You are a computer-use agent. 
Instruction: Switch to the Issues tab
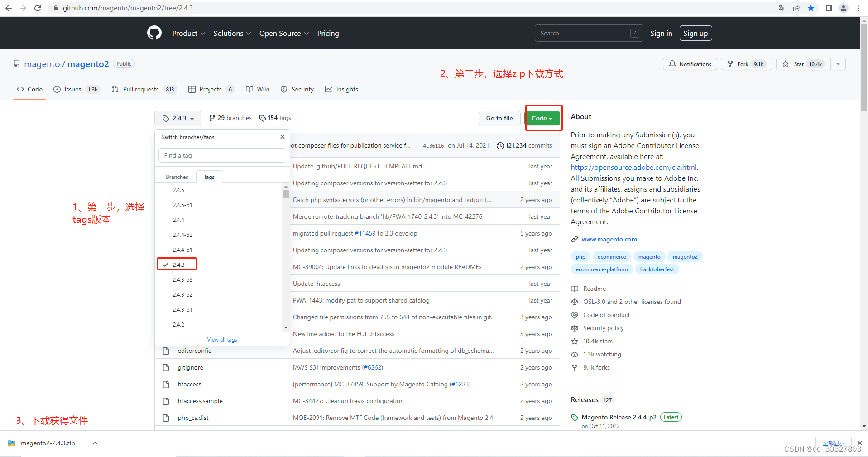pyautogui.click(x=76, y=89)
